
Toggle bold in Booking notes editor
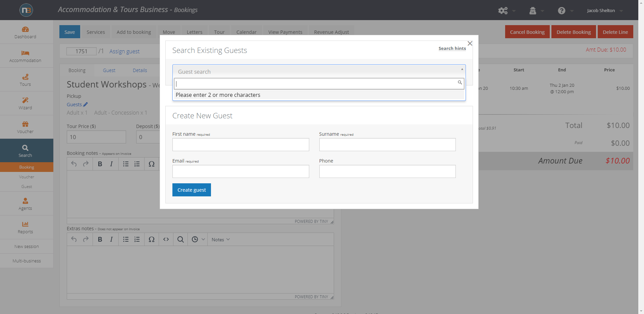coord(100,164)
